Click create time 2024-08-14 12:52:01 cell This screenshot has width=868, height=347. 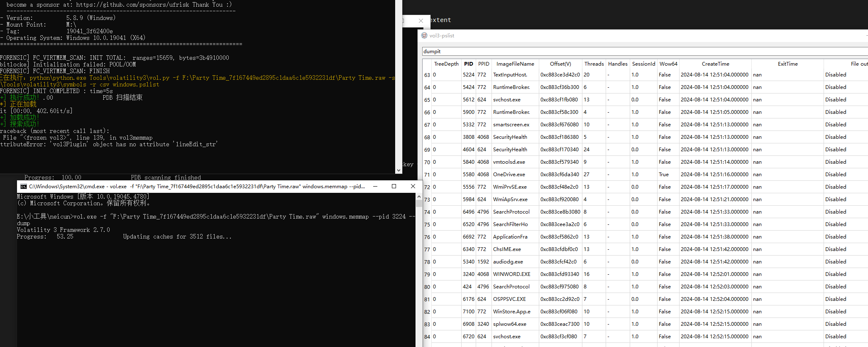point(715,274)
